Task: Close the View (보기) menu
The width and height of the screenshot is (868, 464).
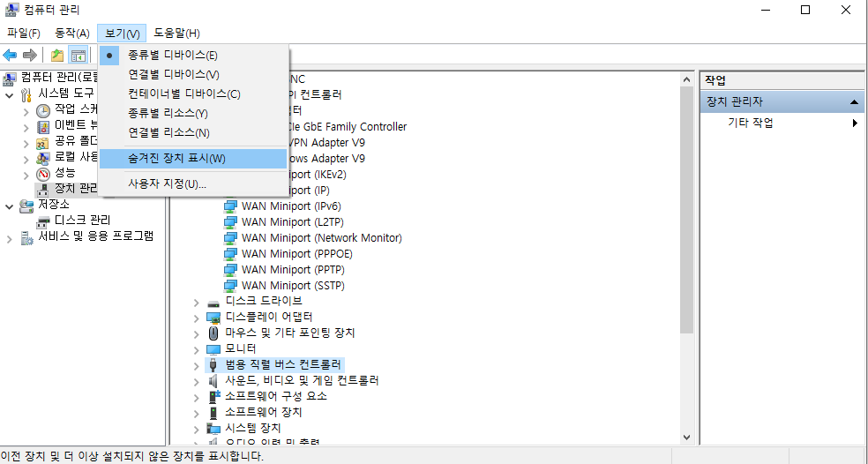Action: coord(122,34)
